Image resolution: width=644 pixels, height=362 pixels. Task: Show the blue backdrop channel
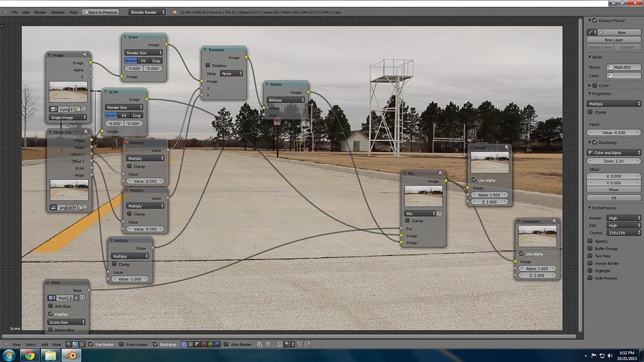tap(217, 344)
